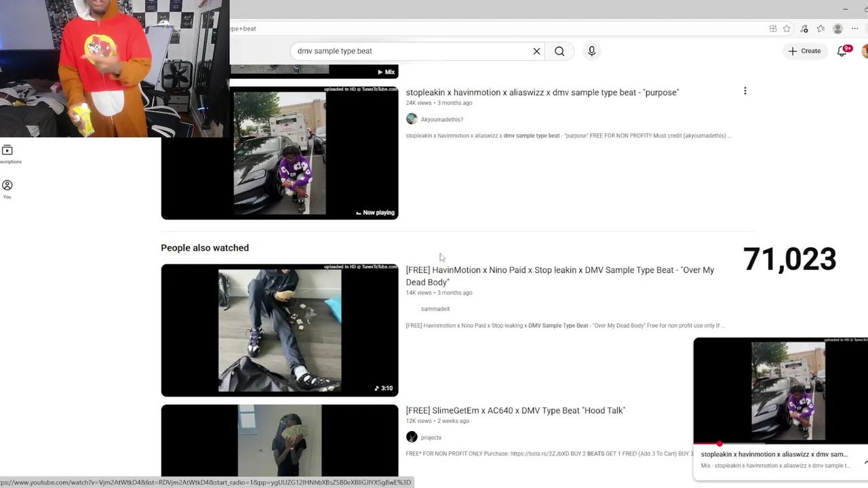Viewport: 868px width, 488px height.
Task: Open the browser profile icon
Action: (x=837, y=28)
